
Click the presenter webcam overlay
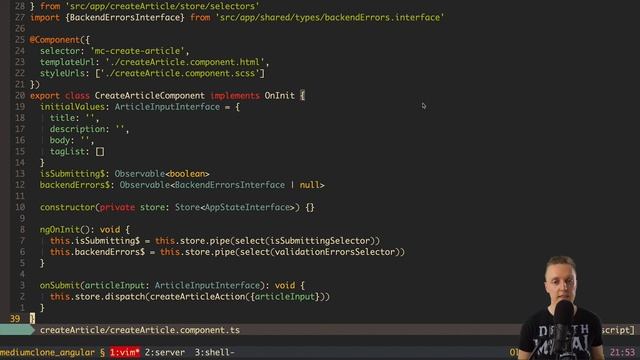click(562, 308)
